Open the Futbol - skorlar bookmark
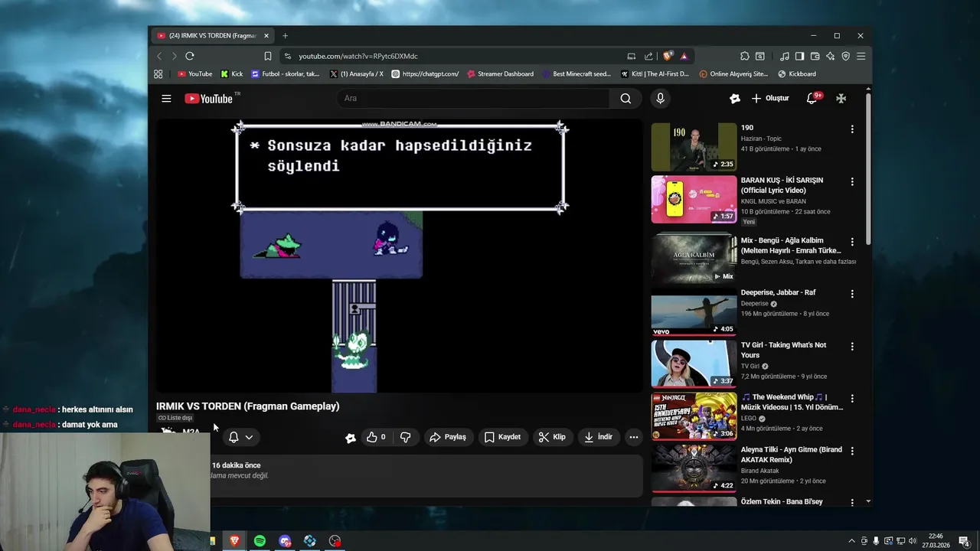The width and height of the screenshot is (980, 551). pyautogui.click(x=284, y=74)
